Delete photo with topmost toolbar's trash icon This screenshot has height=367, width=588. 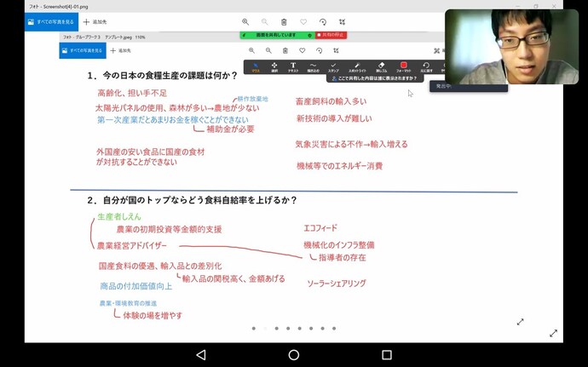pos(284,21)
